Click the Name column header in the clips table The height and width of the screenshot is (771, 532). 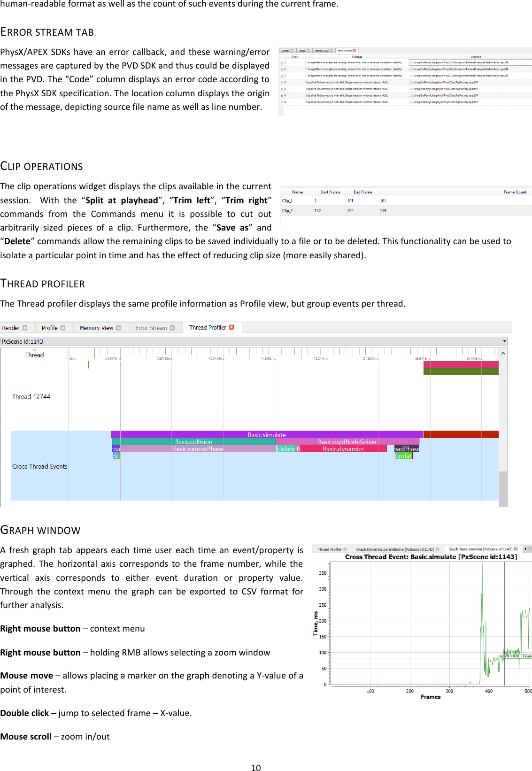point(297,192)
